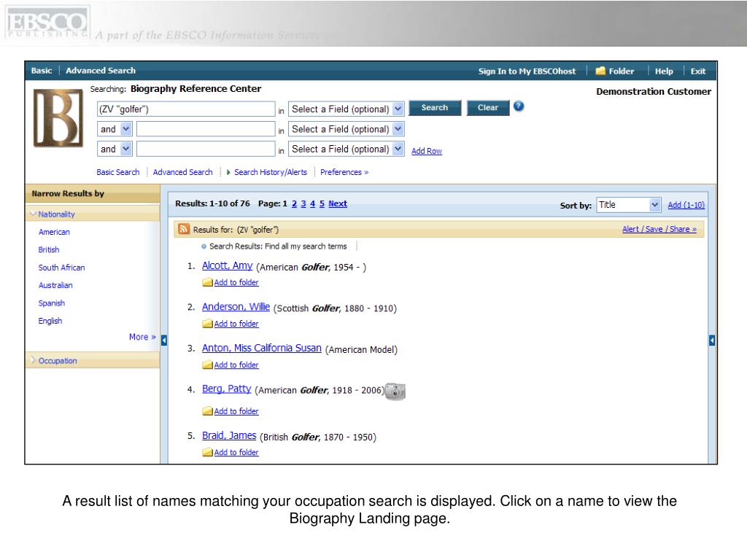Image resolution: width=747 pixels, height=560 pixels.
Task: Open the Alcott, Amy biography
Action: pyautogui.click(x=228, y=265)
